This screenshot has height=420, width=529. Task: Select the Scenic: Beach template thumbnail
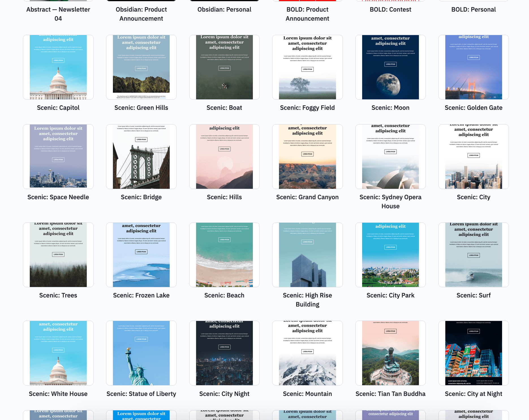point(224,255)
